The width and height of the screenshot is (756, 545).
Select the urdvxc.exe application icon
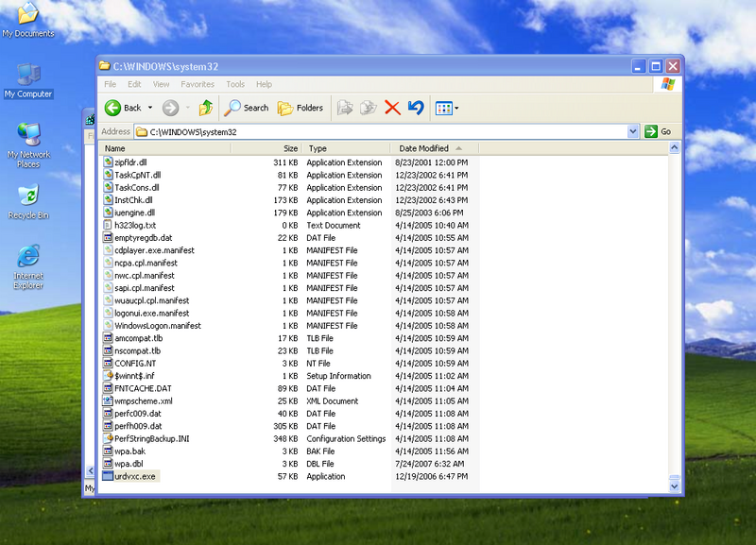click(x=108, y=476)
